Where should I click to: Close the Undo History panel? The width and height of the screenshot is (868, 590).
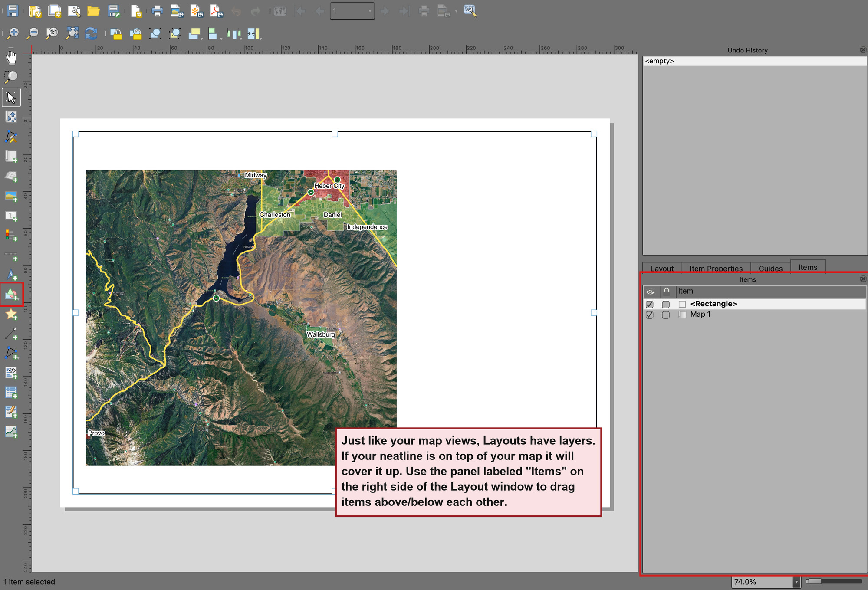coord(863,50)
